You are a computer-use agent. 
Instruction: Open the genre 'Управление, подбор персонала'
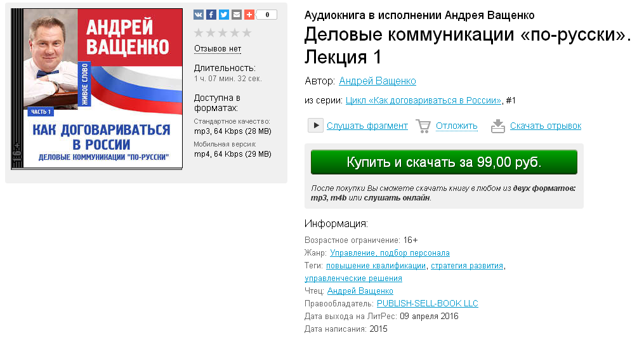pos(390,253)
